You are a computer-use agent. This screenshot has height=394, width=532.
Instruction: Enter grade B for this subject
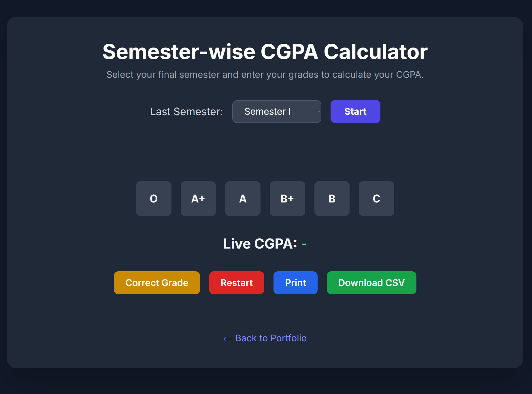(x=332, y=198)
